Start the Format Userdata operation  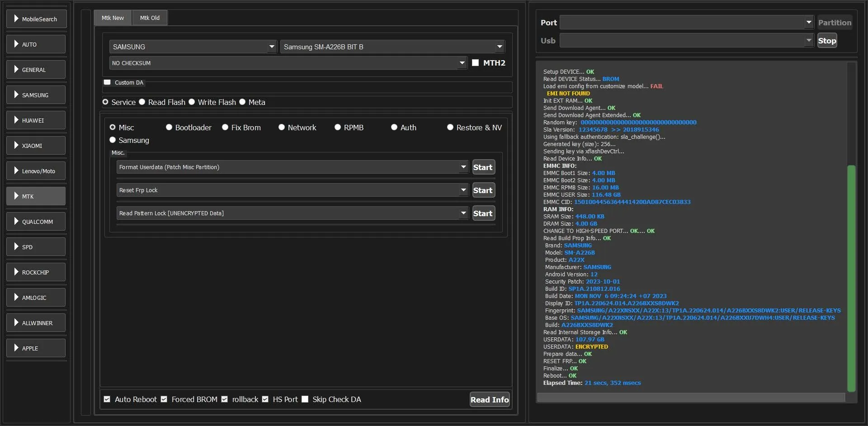pos(483,167)
